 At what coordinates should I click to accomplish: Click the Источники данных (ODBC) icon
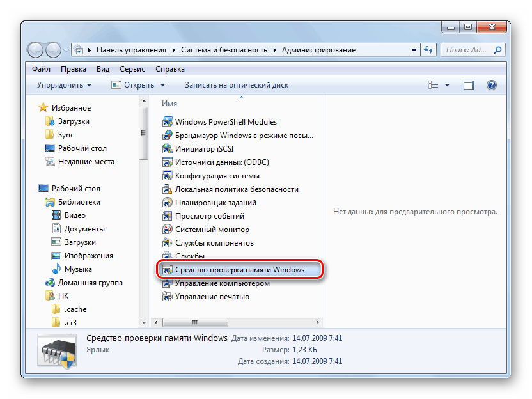167,162
